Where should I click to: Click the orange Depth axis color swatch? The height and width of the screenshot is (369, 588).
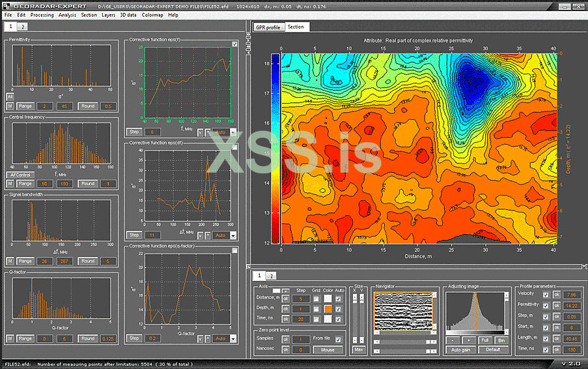(x=328, y=309)
